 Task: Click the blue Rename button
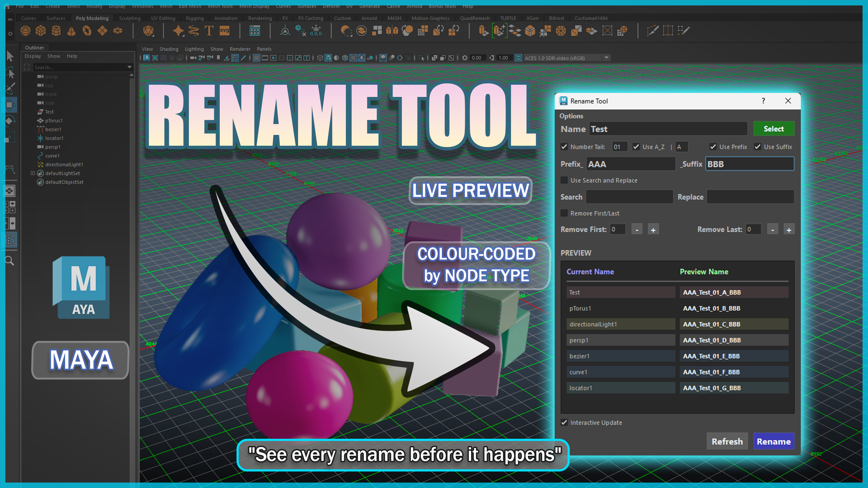click(774, 441)
